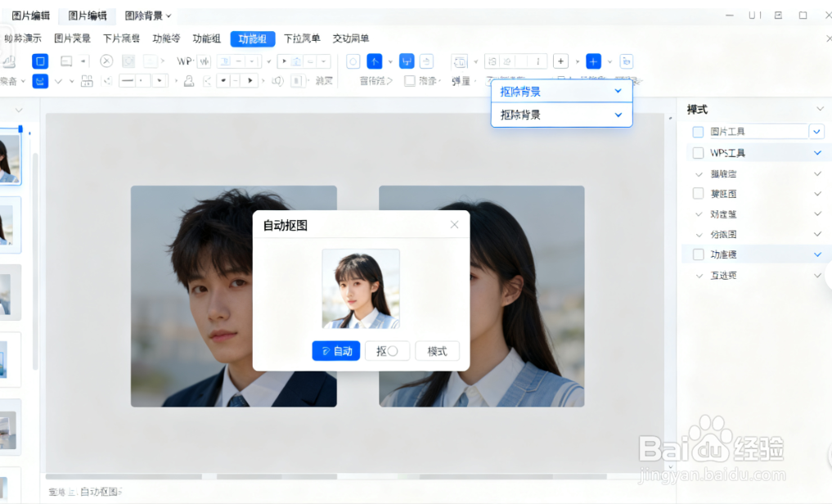The height and width of the screenshot is (504, 832).
Task: Click the 自动 button in the 自动抠图 dialog
Action: 335,350
